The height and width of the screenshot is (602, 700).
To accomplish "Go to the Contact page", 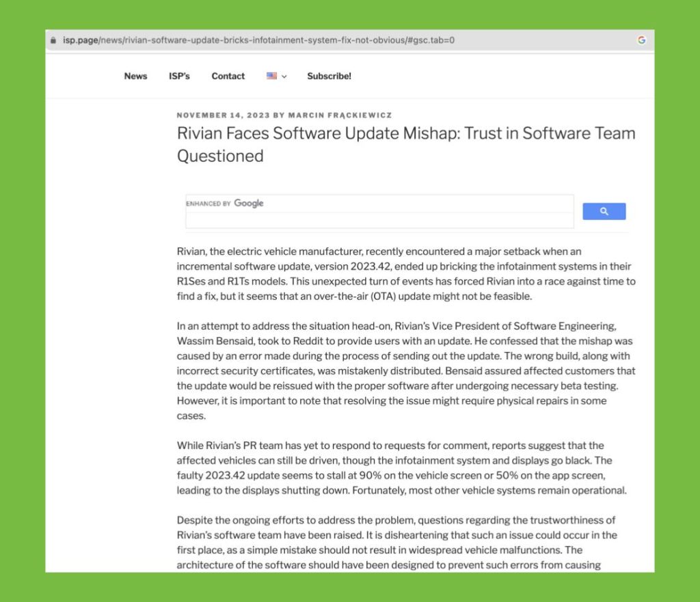I will [228, 77].
